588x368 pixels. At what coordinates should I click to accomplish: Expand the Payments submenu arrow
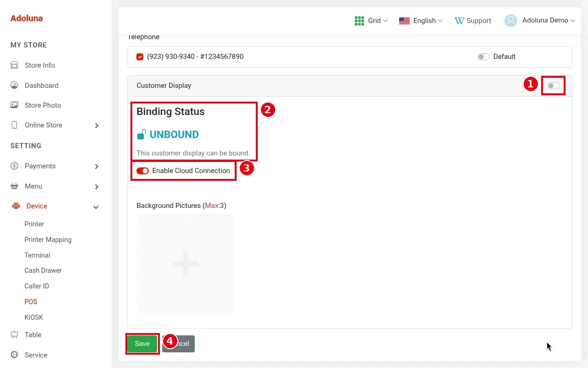(x=96, y=167)
